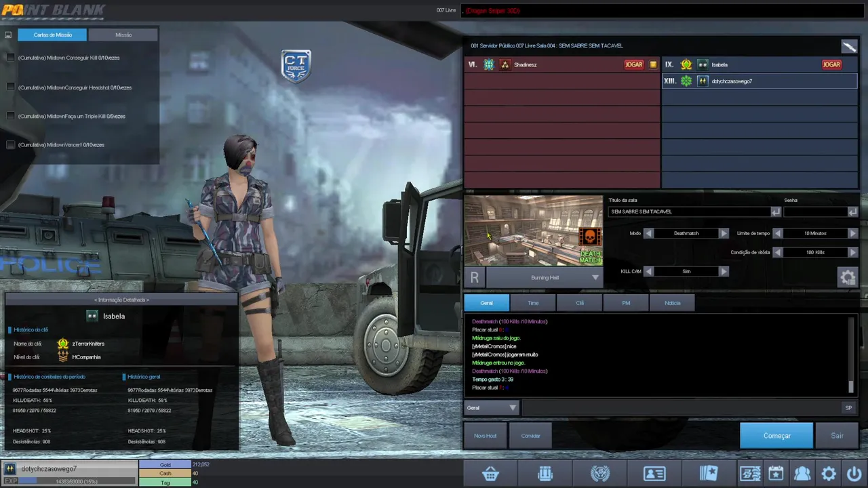Image resolution: width=868 pixels, height=488 pixels.
Task: Click the Começar start button
Action: pos(776,436)
